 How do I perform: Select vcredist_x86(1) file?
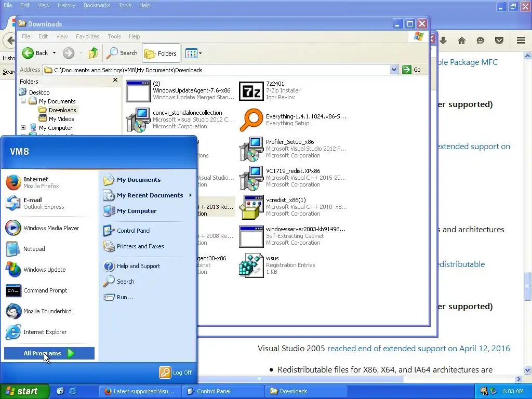[x=293, y=207]
